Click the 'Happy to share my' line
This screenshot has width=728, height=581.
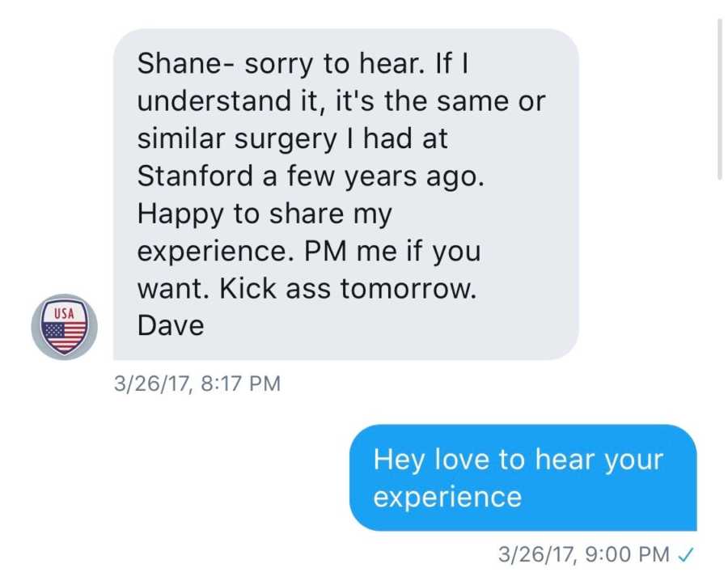[x=265, y=214]
